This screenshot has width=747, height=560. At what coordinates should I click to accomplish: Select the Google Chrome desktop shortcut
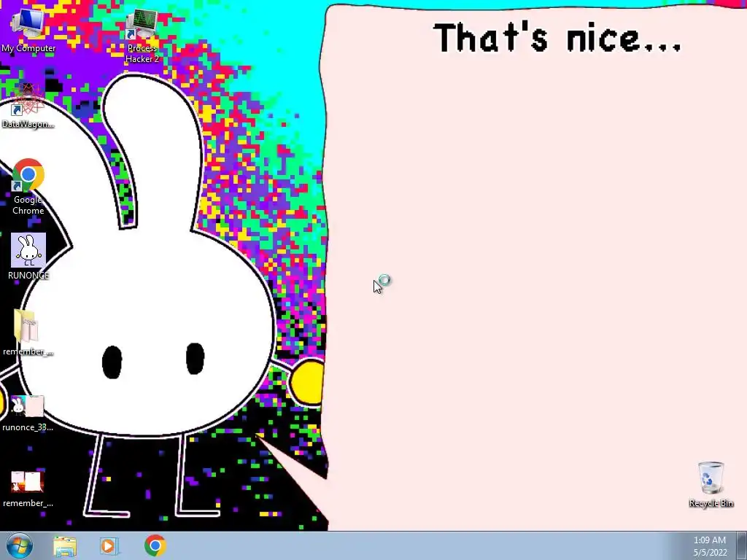click(28, 187)
